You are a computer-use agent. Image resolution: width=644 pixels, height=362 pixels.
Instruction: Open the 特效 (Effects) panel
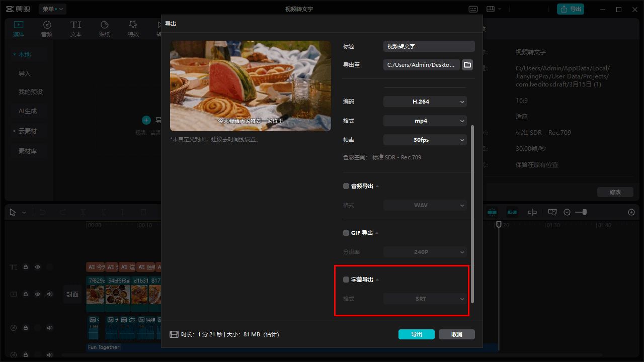click(x=133, y=28)
